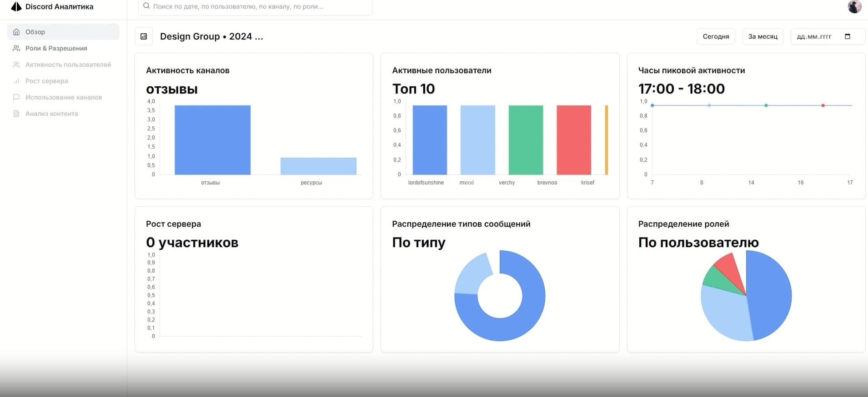The image size is (868, 397).
Task: Click the Распределение ролей title
Action: 683,224
